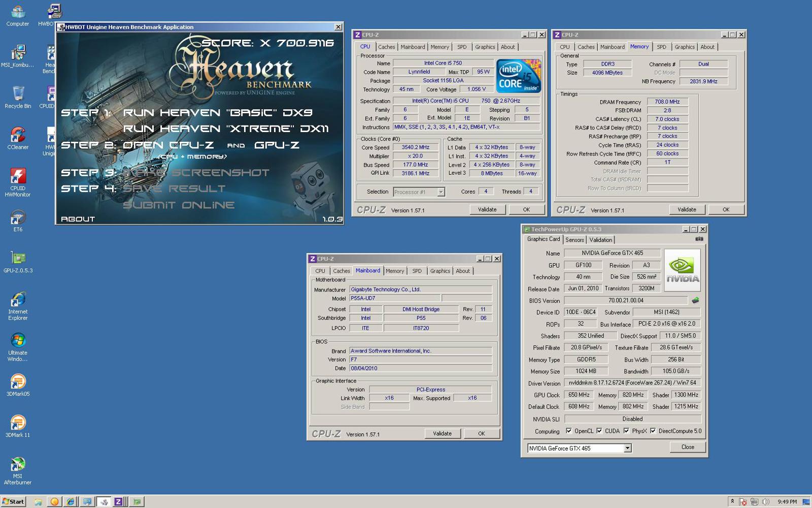Open the Windows Explorer taskbar icon
Image resolution: width=812 pixels, height=508 pixels.
[38, 502]
